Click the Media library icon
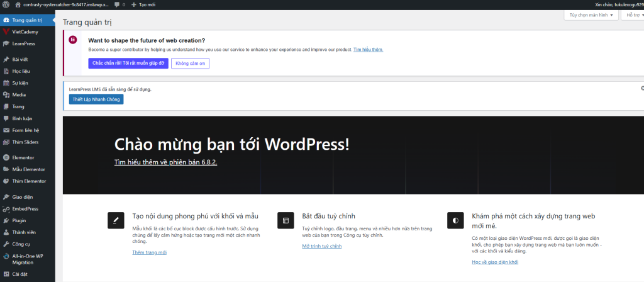This screenshot has width=644, height=282. pos(6,95)
